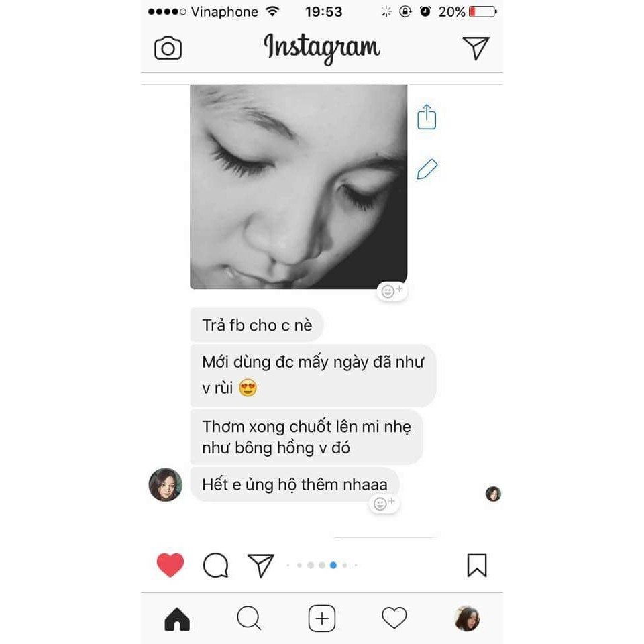Tap the black-and-white eyelash photo
This screenshot has height=644, width=644.
coord(299,186)
